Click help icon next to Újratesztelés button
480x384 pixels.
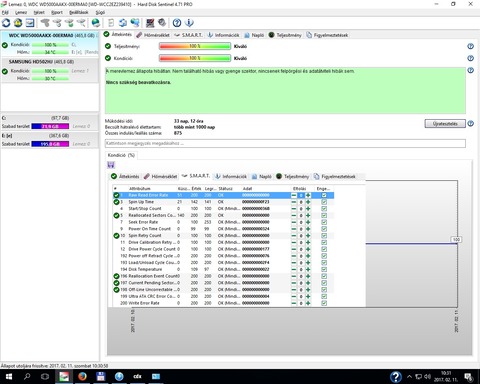click(470, 124)
